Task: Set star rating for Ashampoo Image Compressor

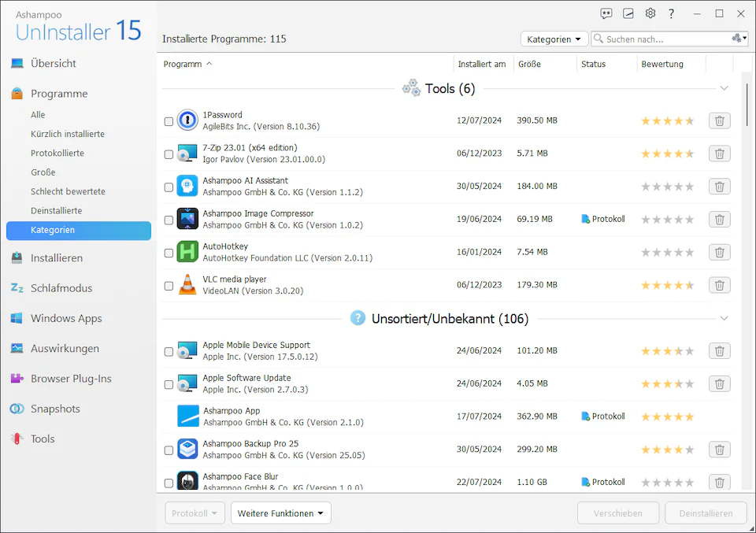Action: click(x=667, y=220)
